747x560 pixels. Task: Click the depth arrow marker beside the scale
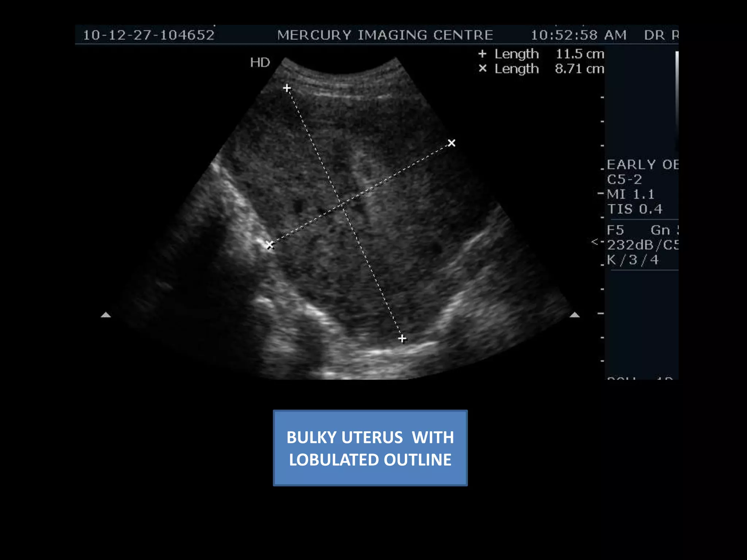[595, 242]
